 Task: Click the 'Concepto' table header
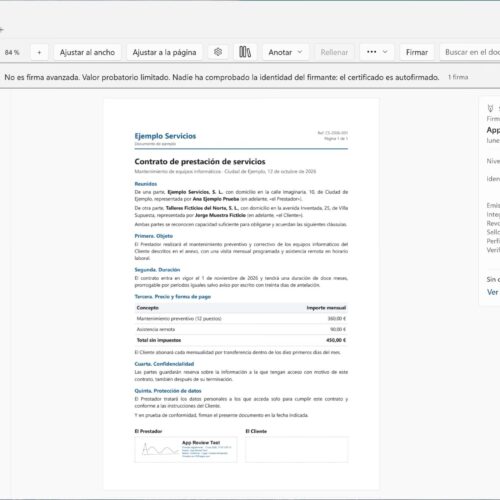pos(148,308)
